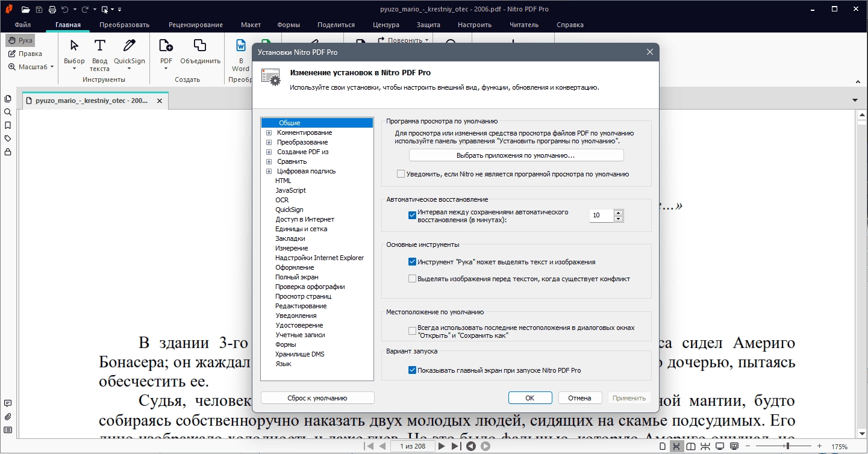This screenshot has height=454, width=868.
Task: Switch to the Рецензирование ribbon tab
Action: tap(196, 25)
